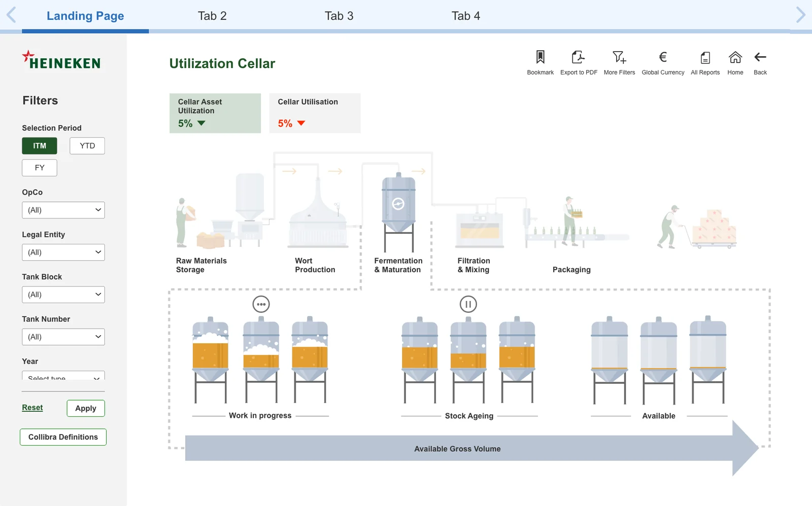The width and height of the screenshot is (812, 506).
Task: Select the Packaging conveyor illustration
Action: pos(576,222)
